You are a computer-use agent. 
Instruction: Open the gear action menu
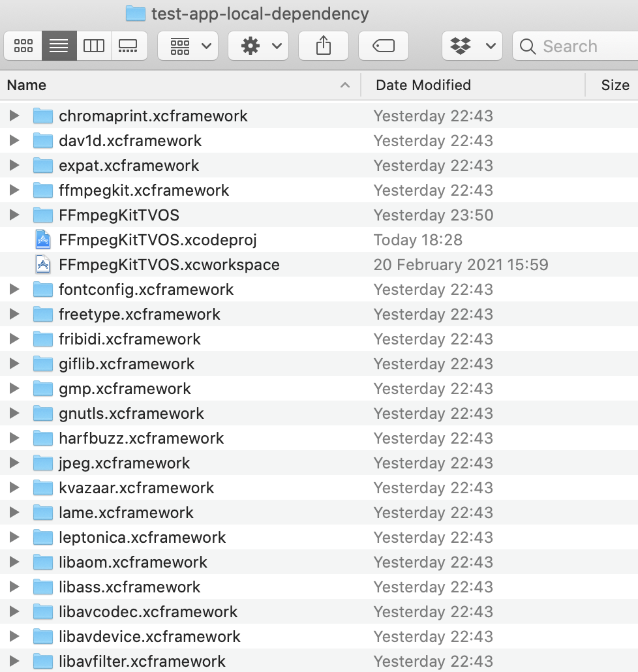coord(258,46)
